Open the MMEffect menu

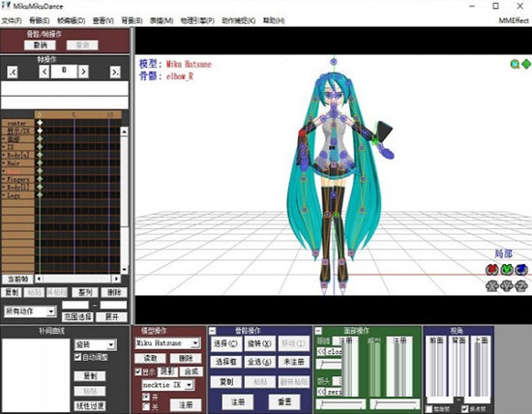[514, 20]
